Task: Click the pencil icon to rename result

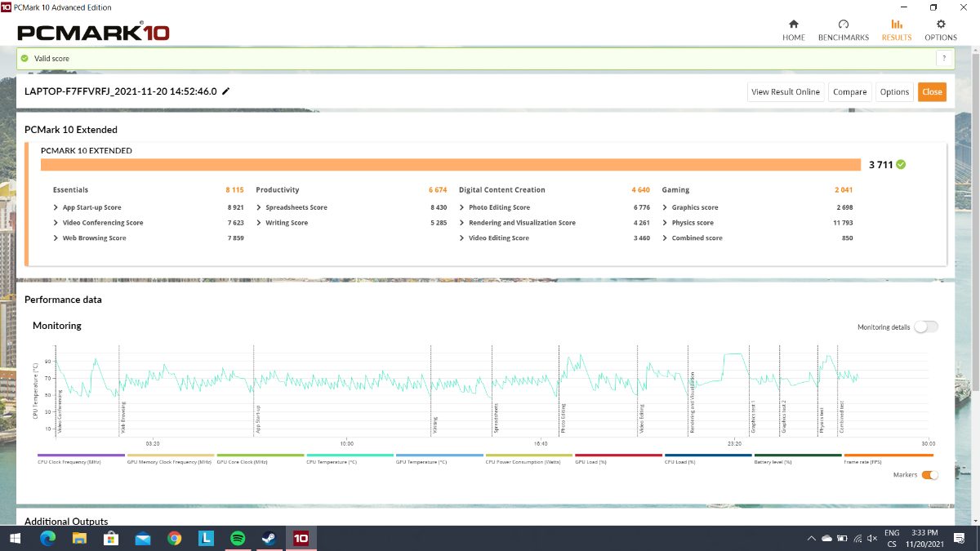Action: pyautogui.click(x=226, y=91)
